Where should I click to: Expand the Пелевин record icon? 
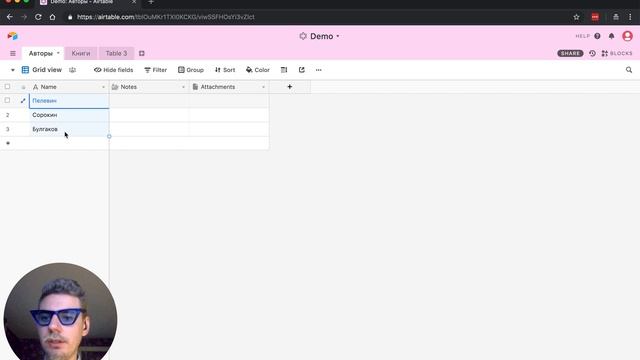tap(23, 101)
